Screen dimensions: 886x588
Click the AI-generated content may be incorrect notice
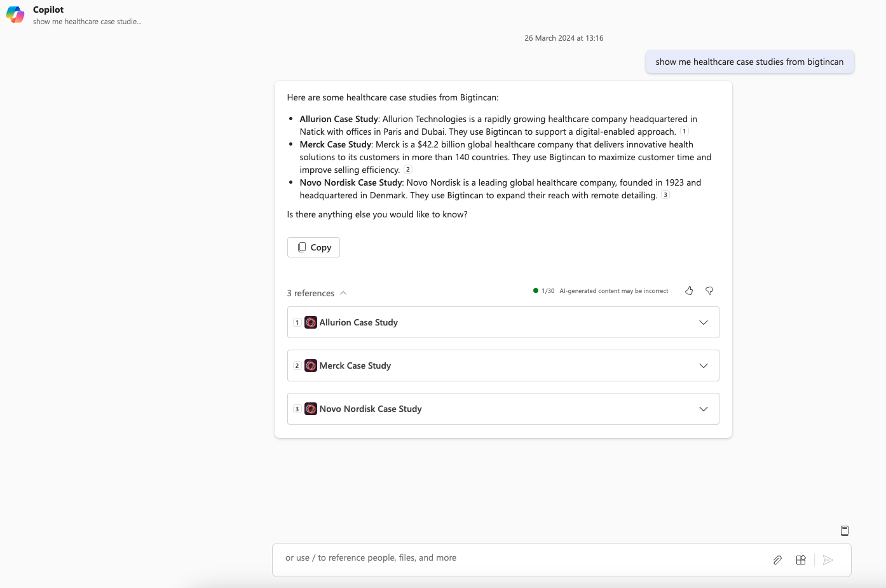click(614, 291)
